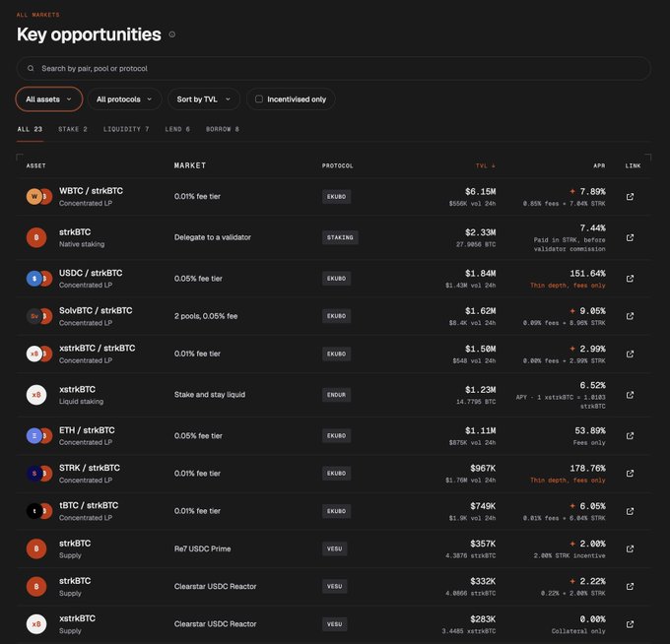Click the SolvBTC / strkBTC asset name
This screenshot has width=670, height=644.
coord(96,310)
